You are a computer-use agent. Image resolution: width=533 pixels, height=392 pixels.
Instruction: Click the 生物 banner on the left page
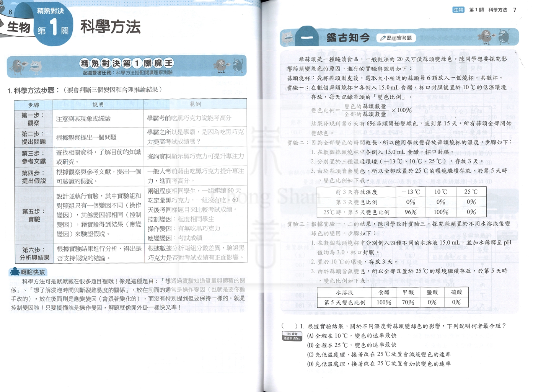[18, 27]
